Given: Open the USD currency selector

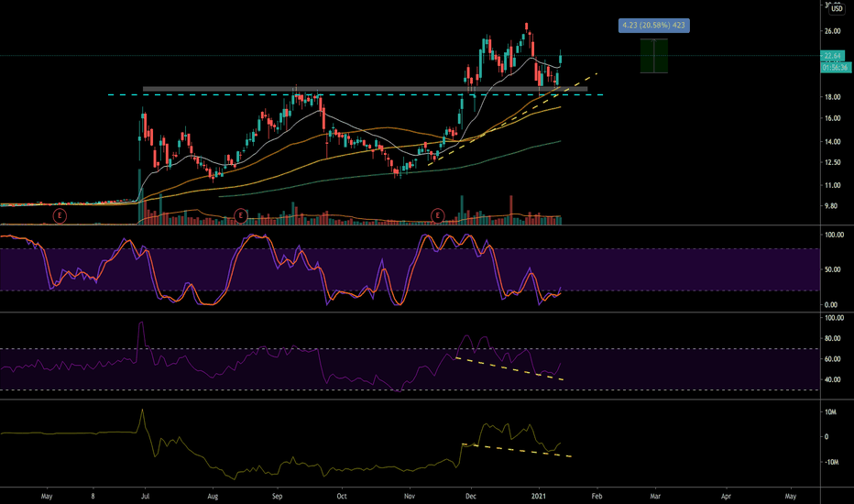Looking at the screenshot, I should [x=836, y=8].
